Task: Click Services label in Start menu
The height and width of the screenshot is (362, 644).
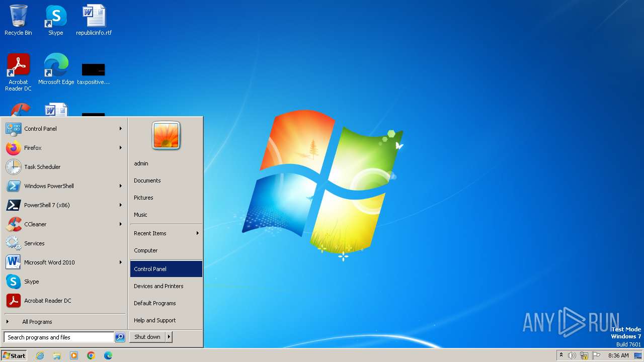Action: 34,243
